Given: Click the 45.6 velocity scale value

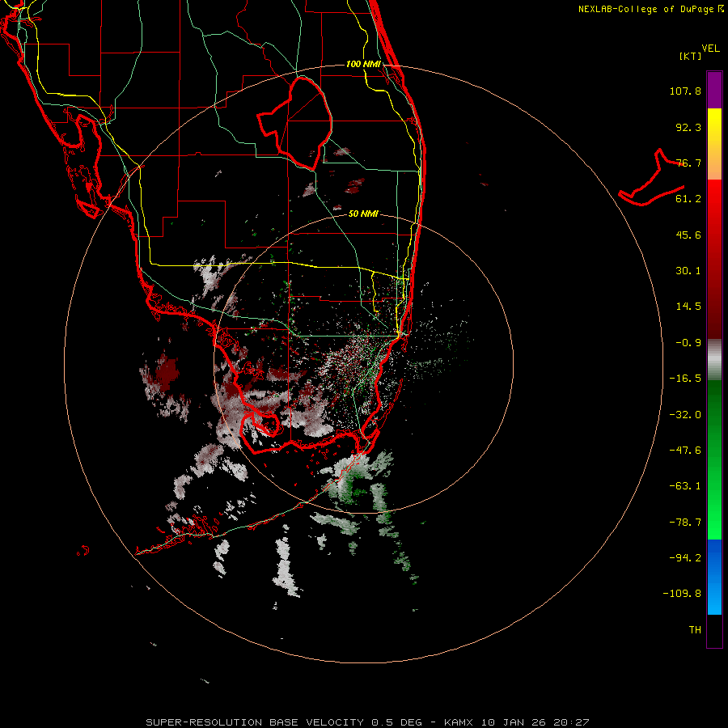Looking at the screenshot, I should pos(688,235).
